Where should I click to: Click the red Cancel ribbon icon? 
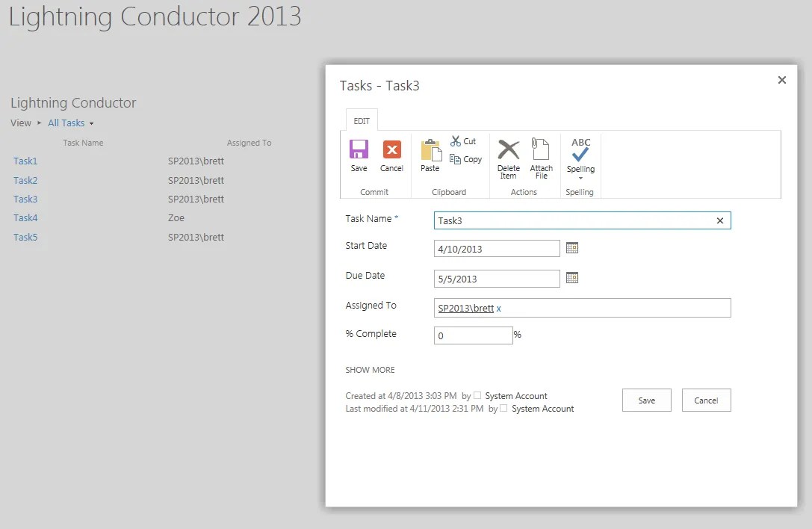click(x=391, y=149)
